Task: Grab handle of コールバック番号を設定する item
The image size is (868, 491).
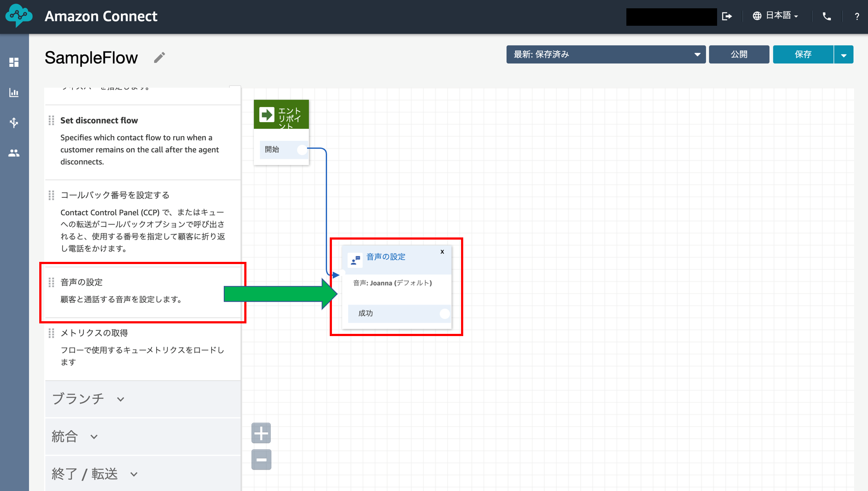Action: coord(51,195)
